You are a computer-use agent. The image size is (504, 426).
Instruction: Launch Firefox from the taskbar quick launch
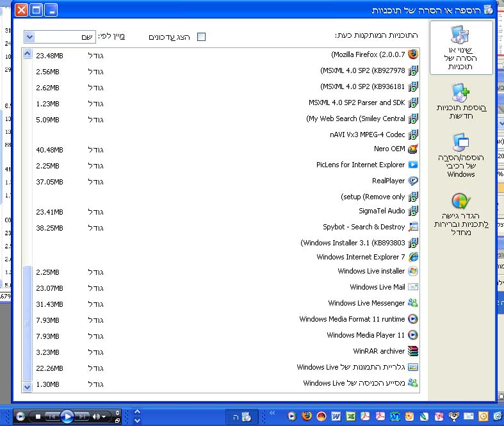(307, 416)
